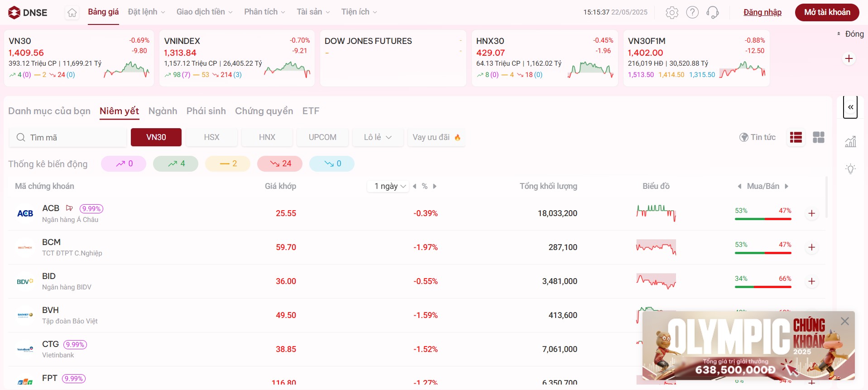The image size is (868, 390).
Task: Click ACB bank logo
Action: pos(25,213)
